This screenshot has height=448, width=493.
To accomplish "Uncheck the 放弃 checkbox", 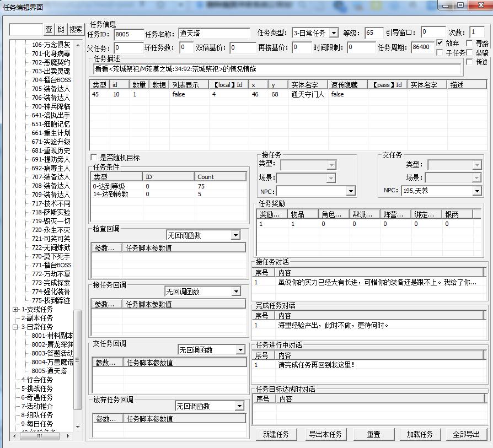I will pos(440,43).
